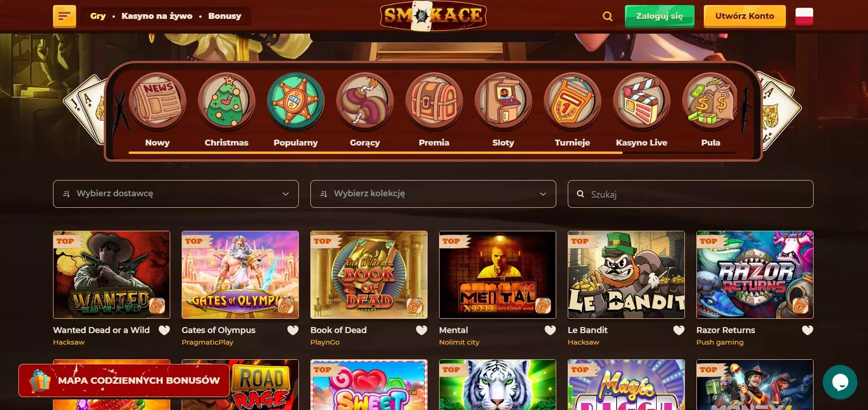Expand the Wybierz dostawcę dropdown
Screen dimensions: 868x410
point(176,194)
